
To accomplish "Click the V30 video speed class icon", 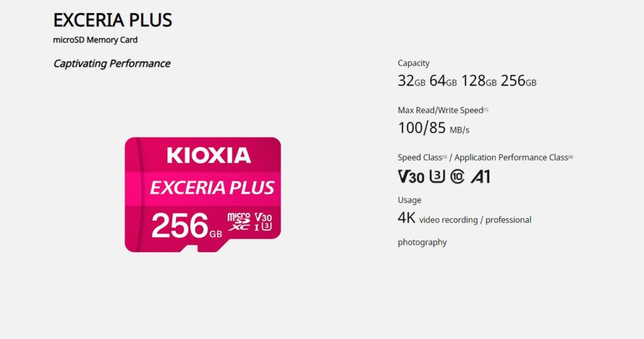I will coord(411,177).
